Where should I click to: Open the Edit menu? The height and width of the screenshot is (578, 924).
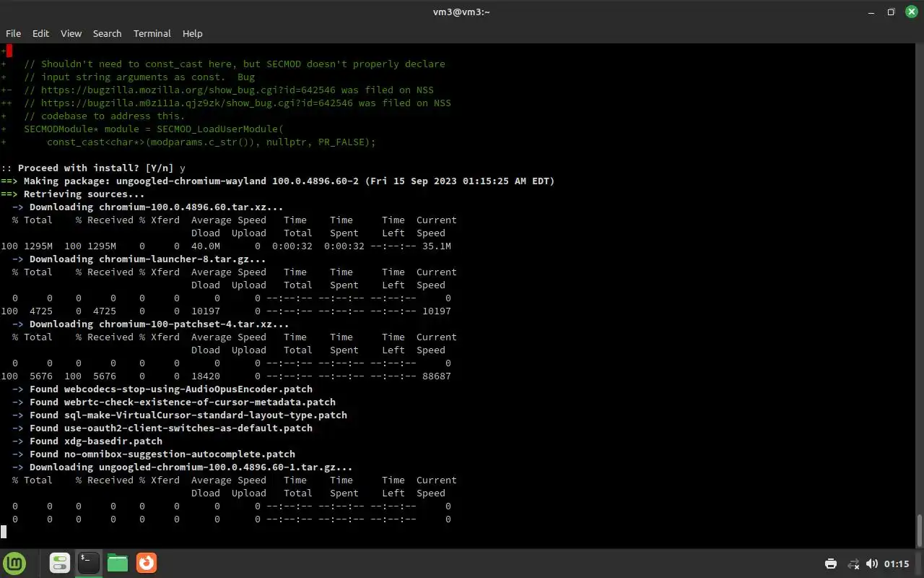coord(40,33)
